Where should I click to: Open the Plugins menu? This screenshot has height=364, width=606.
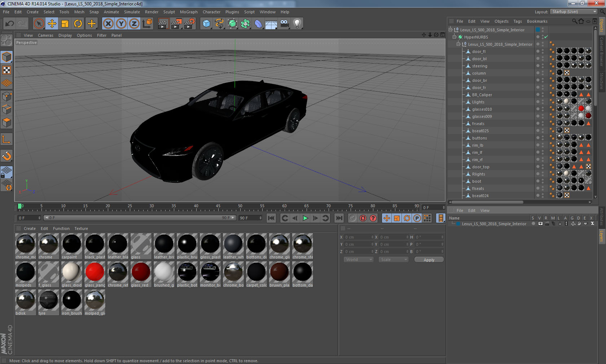point(232,12)
